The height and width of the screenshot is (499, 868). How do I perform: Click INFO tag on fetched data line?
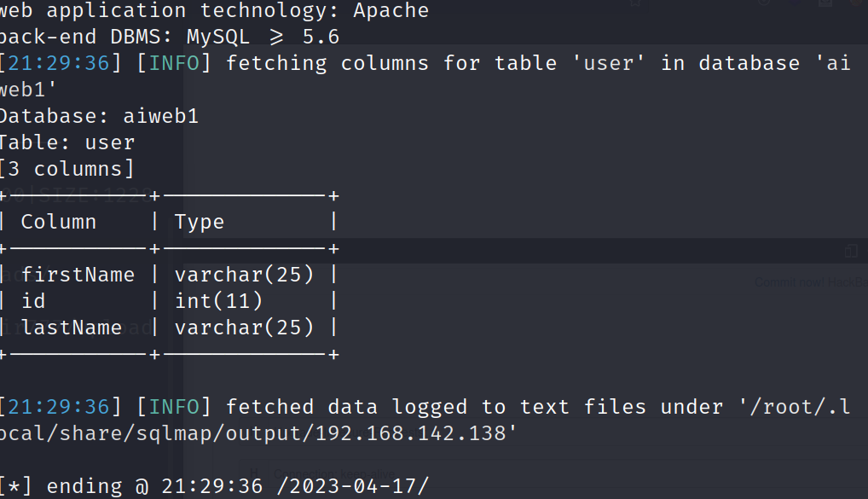174,407
